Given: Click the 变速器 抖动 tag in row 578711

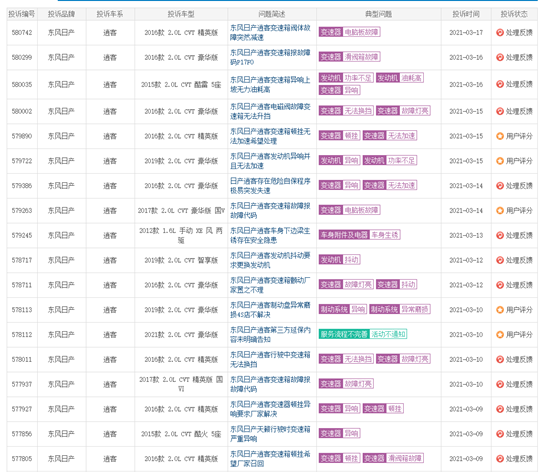Looking at the screenshot, I should point(396,284).
